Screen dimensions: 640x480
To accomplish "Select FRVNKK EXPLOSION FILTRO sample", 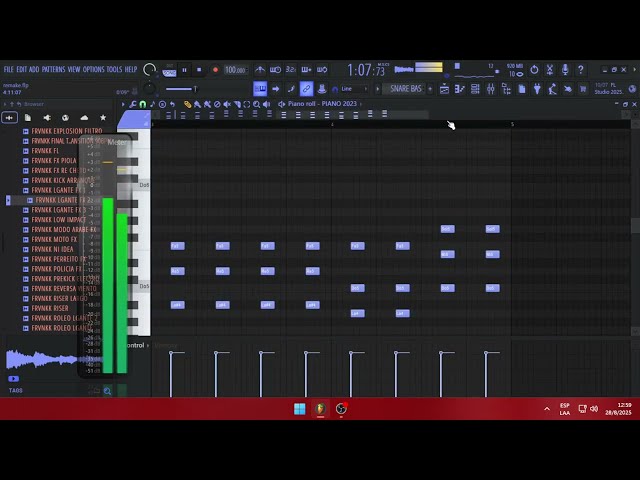I will coord(67,131).
